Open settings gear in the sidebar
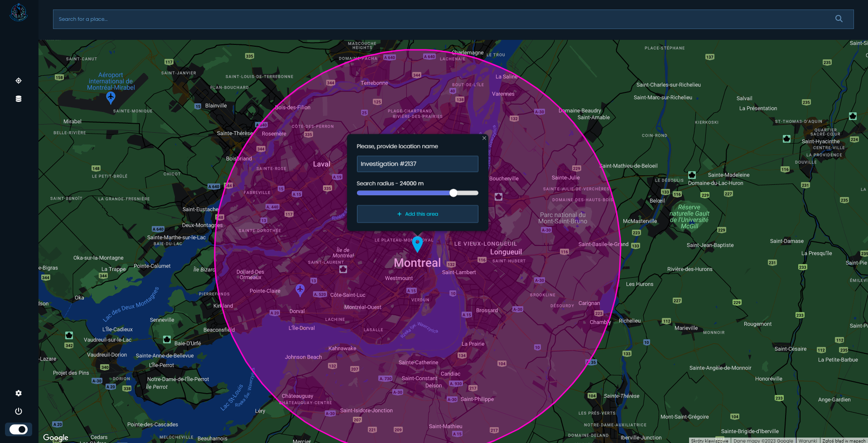The image size is (868, 443). tap(19, 393)
